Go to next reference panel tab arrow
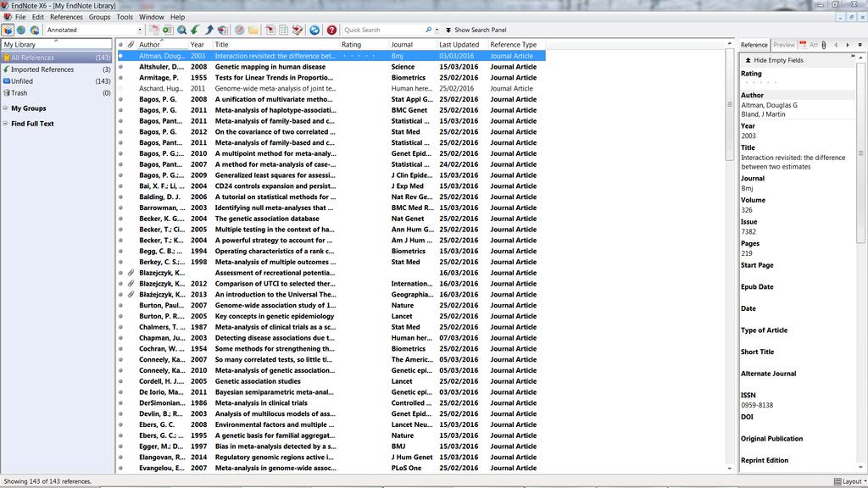Viewport: 868px width, 488px height. 848,45
